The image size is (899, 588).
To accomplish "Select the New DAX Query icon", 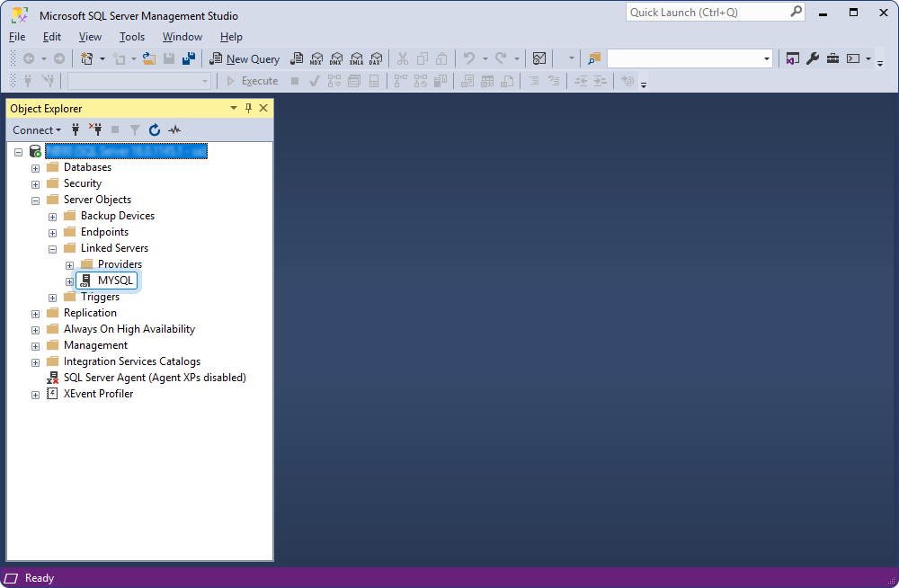I will 376,58.
